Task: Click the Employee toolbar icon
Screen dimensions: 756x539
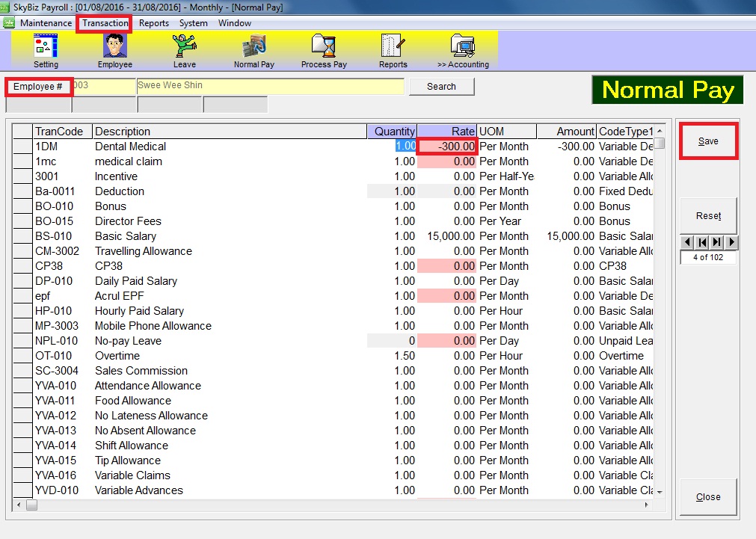Action: click(114, 49)
